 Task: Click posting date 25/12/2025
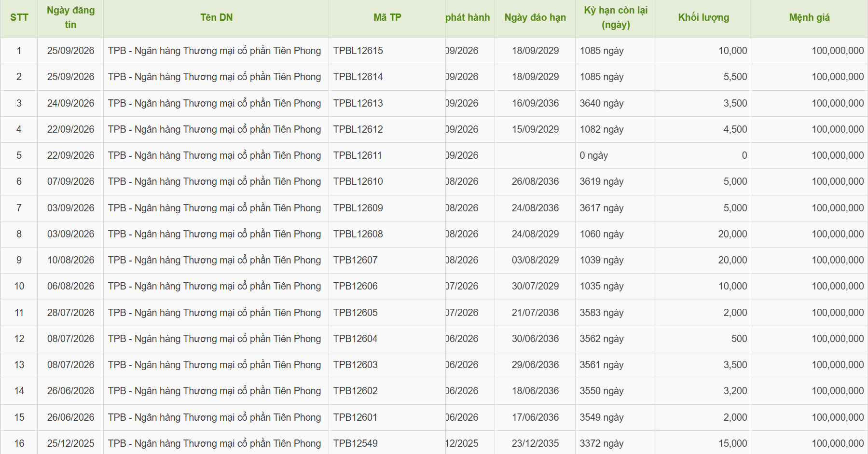70,443
